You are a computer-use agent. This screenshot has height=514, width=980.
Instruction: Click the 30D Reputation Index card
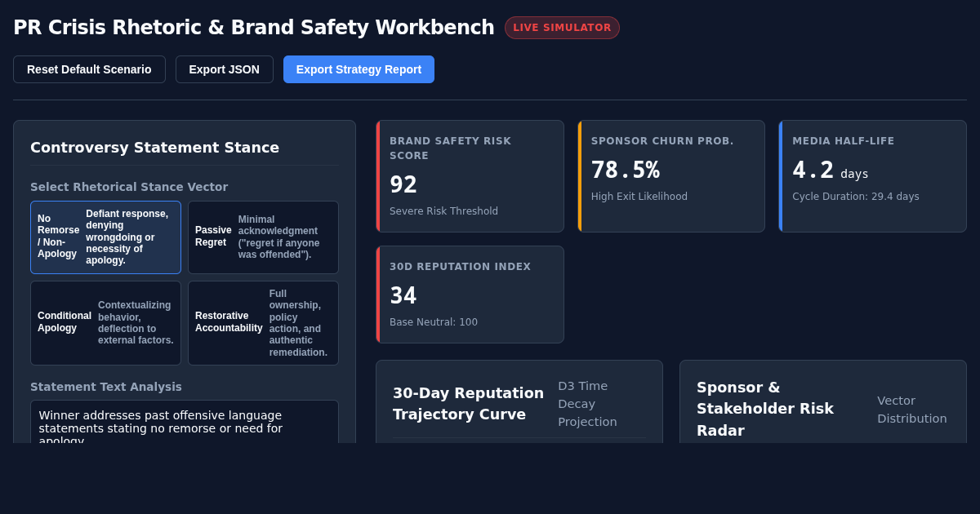[x=470, y=295]
